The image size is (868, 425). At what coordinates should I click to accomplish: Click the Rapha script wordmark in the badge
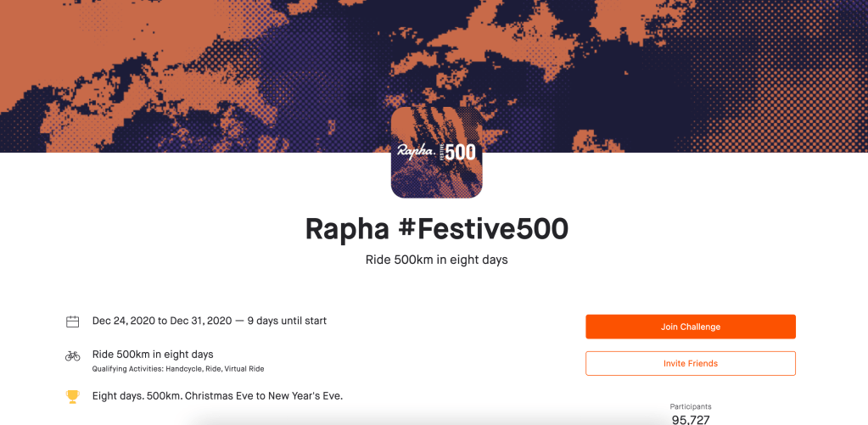click(416, 152)
